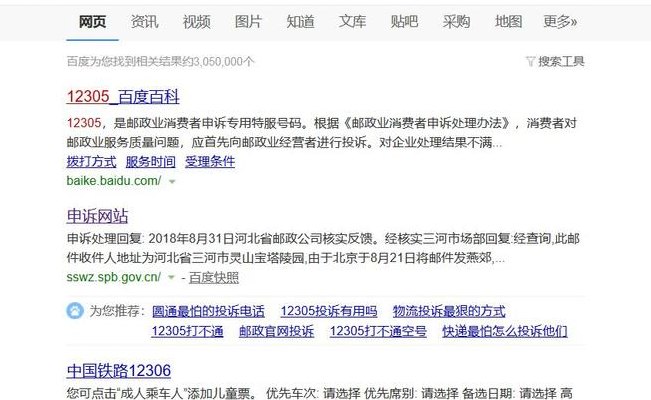
Task: Open the 地图 tab
Action: (508, 22)
